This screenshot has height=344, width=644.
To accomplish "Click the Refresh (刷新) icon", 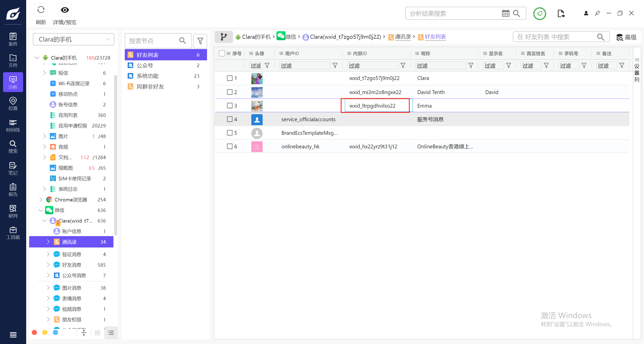I will point(41,10).
